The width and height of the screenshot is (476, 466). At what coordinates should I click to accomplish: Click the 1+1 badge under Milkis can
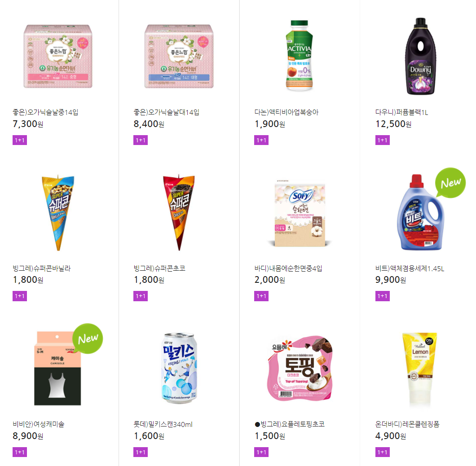click(x=141, y=452)
